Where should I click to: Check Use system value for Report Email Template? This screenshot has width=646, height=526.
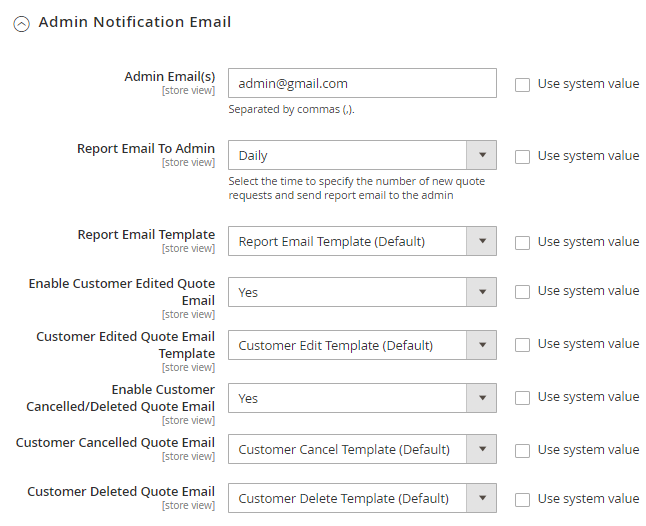coord(523,243)
